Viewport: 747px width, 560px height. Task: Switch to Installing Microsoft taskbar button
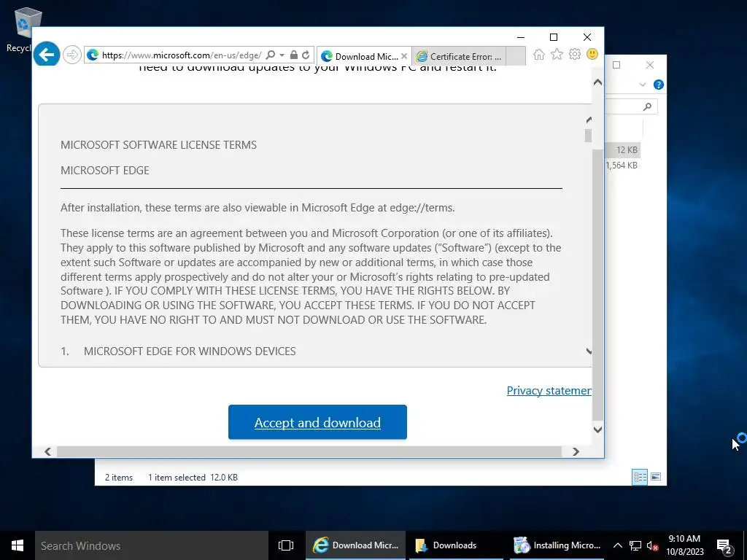pyautogui.click(x=557, y=545)
